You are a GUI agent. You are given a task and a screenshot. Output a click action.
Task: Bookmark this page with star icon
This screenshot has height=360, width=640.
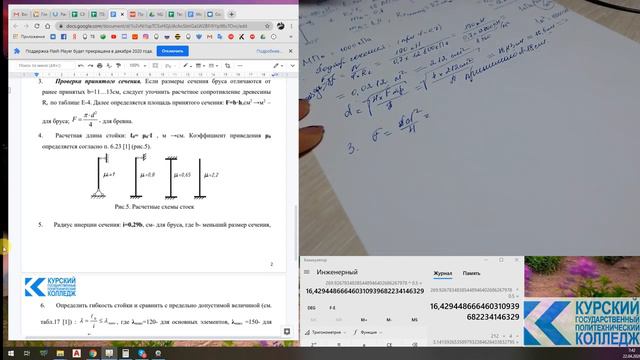(267, 26)
